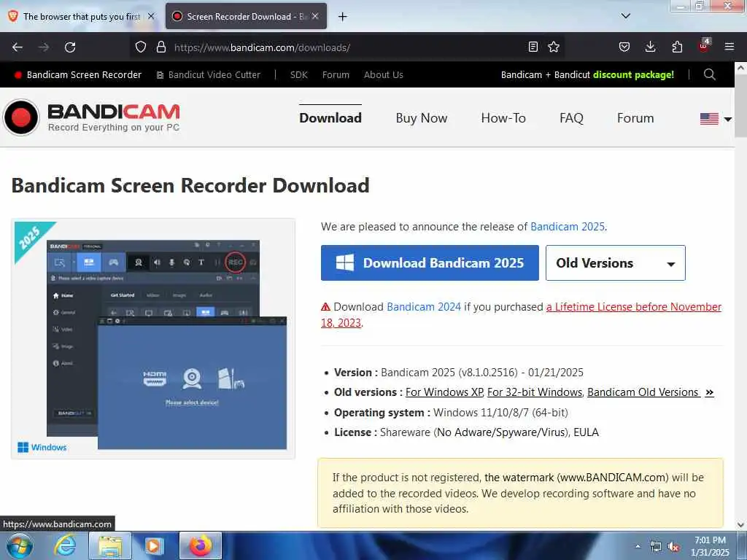Close the 'The browser that puts you first' tab

[x=151, y=16]
